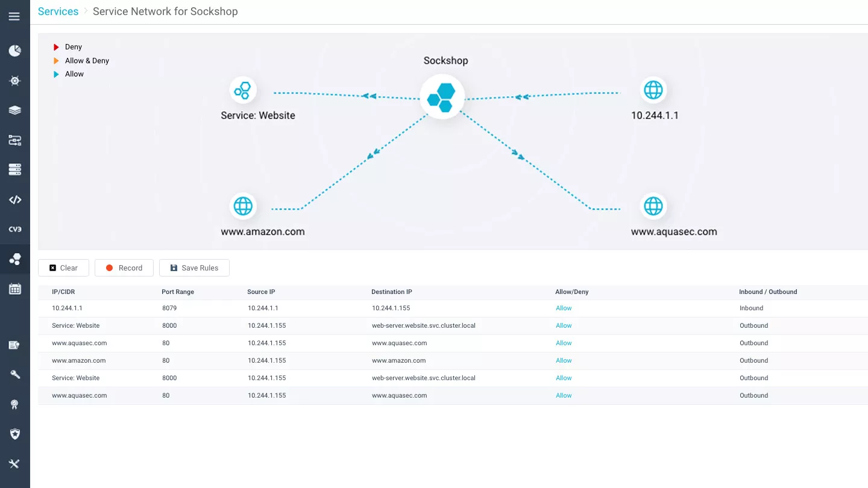Screen dimensions: 868x488
Task: Click the Save Rules button
Action: [x=194, y=268]
